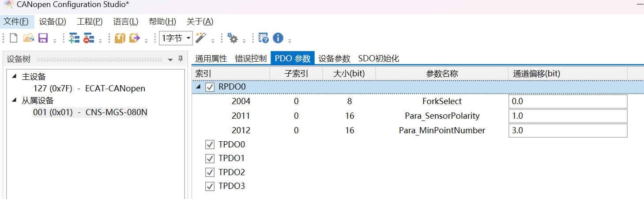
Task: Click the 通道偏移(bit) column header
Action: (568, 74)
